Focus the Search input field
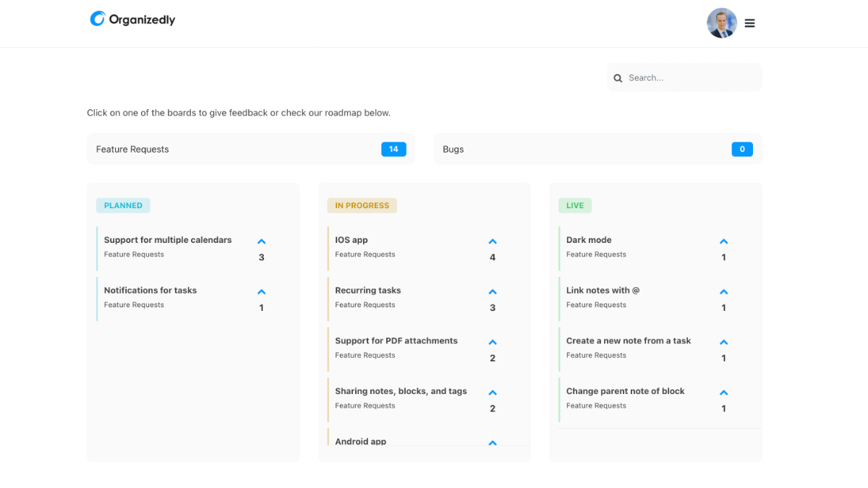Screen dimensions: 868x488 [x=691, y=78]
